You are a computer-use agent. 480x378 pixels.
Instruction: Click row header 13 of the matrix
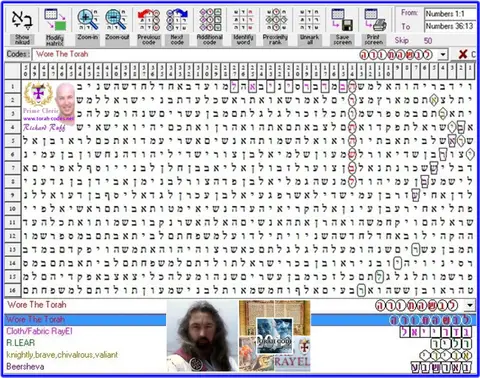(12, 249)
